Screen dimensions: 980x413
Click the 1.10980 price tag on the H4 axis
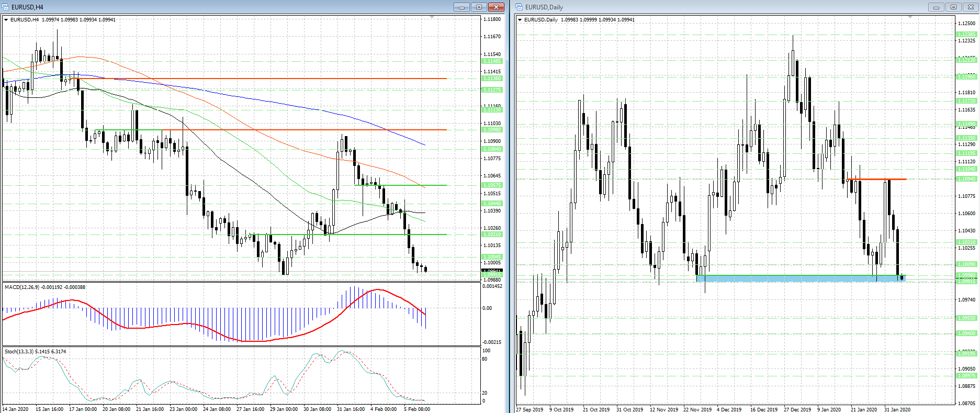[492, 130]
